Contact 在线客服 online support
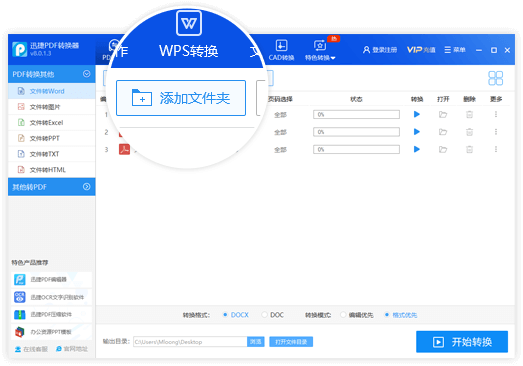 pos(31,349)
